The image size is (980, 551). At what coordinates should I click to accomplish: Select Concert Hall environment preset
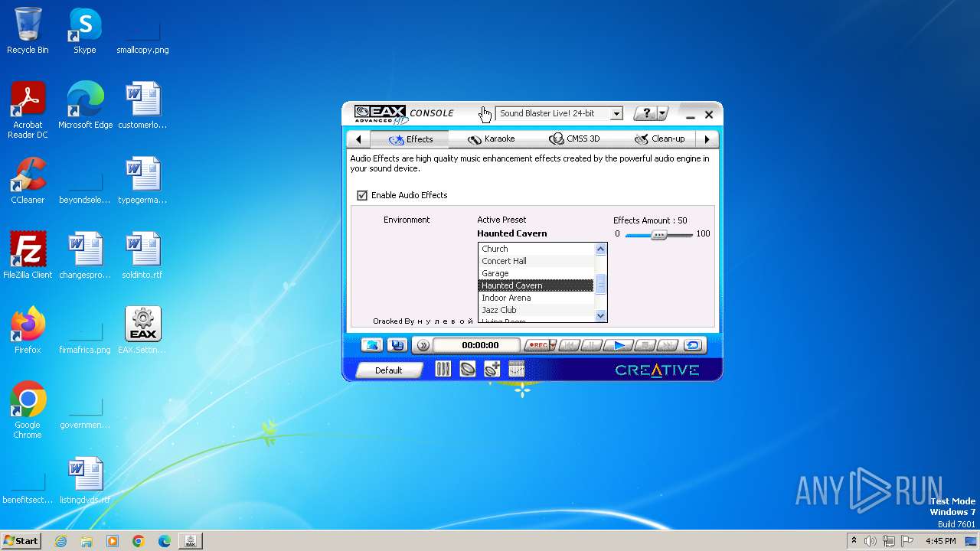tap(536, 261)
